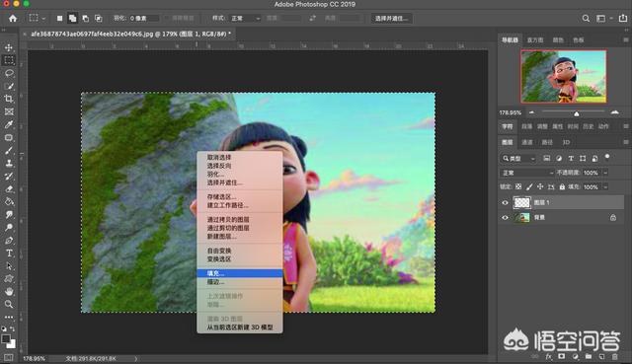Open the 填充 fill percentage dropdown arrow
This screenshot has width=632, height=364.
coord(605,186)
